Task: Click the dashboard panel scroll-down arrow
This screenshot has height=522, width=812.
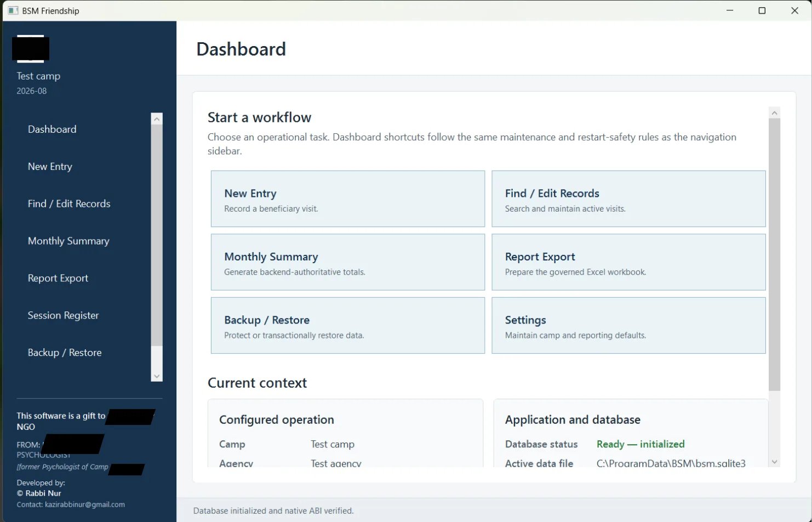Action: pos(774,462)
